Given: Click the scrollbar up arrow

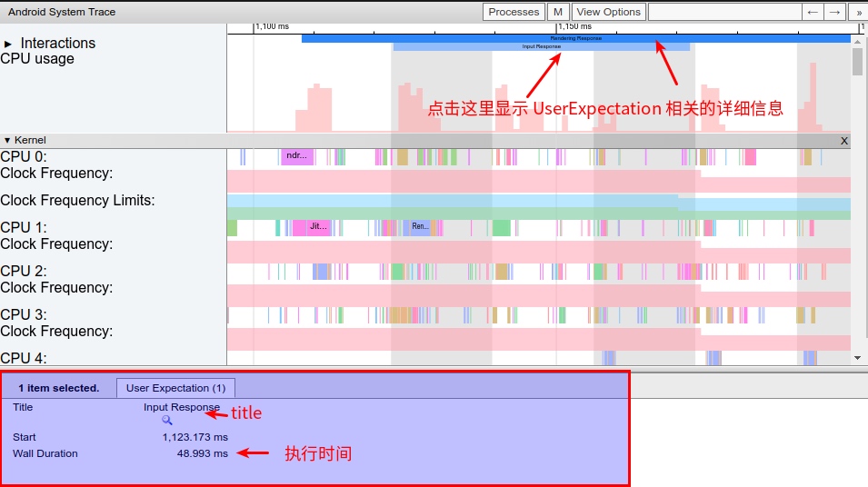Looking at the screenshot, I should click(857, 41).
